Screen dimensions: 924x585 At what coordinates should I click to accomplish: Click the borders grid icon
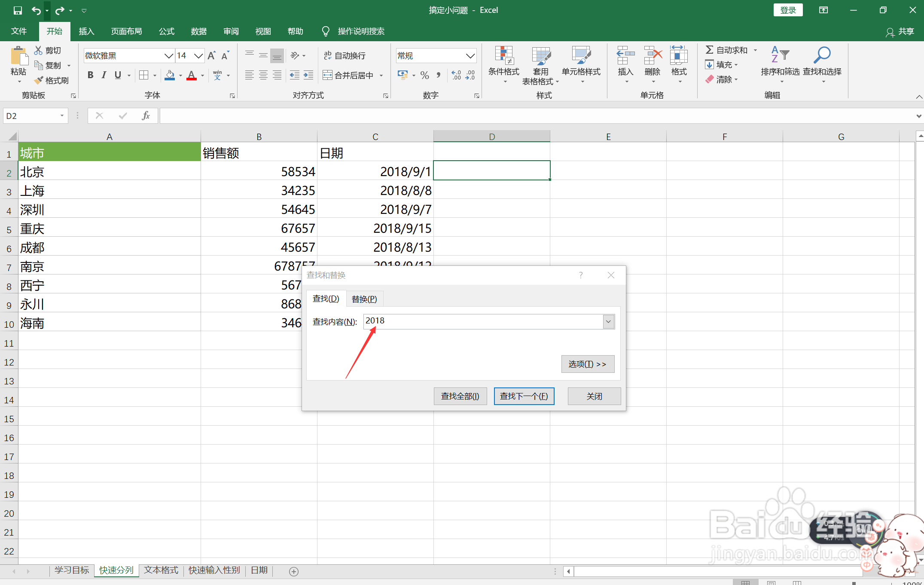[144, 76]
